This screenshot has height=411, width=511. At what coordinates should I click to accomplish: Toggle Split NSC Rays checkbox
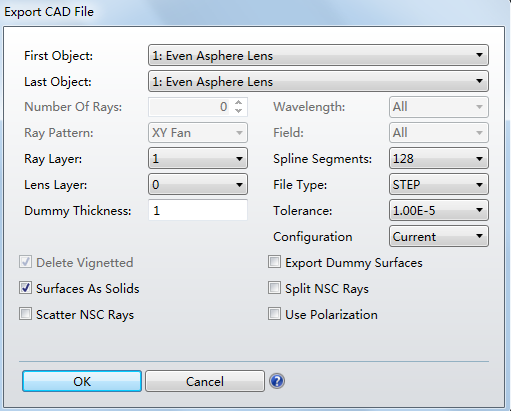tap(274, 288)
